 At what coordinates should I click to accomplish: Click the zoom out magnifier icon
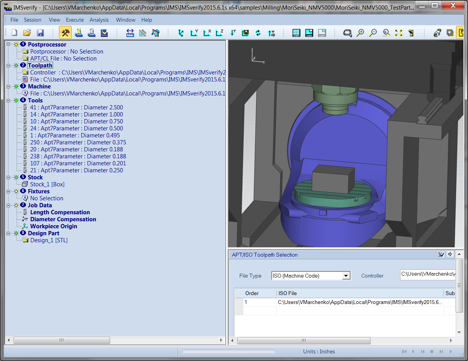point(373,33)
